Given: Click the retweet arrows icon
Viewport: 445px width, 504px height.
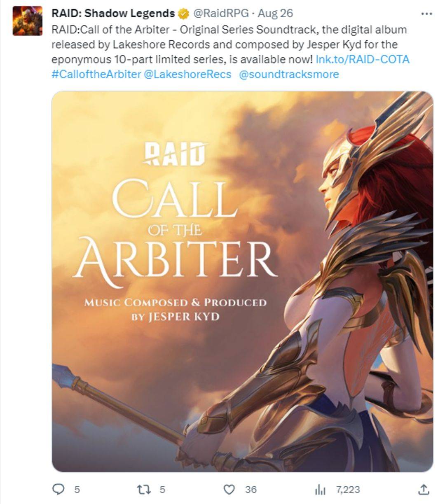Looking at the screenshot, I should tap(144, 489).
